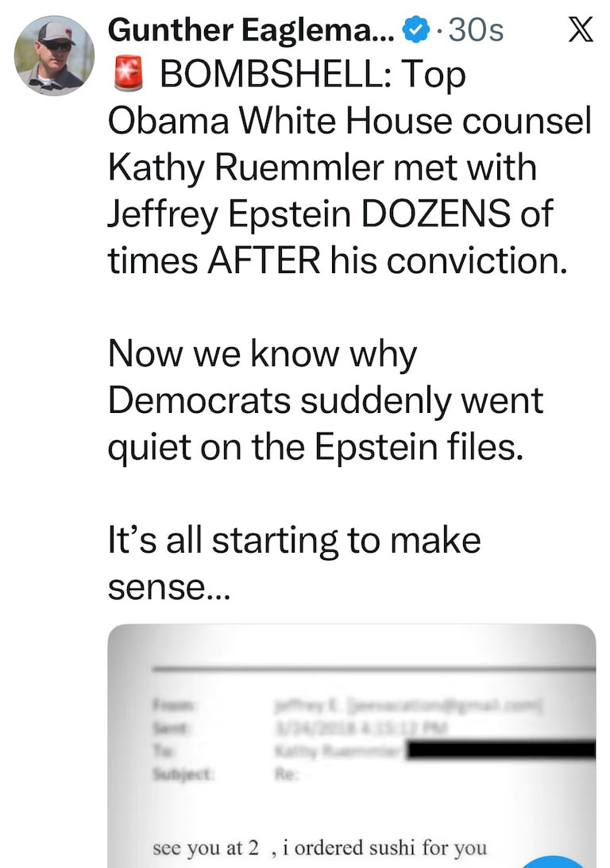Click the black redaction bar in email
The image size is (610, 868).
[x=502, y=750]
